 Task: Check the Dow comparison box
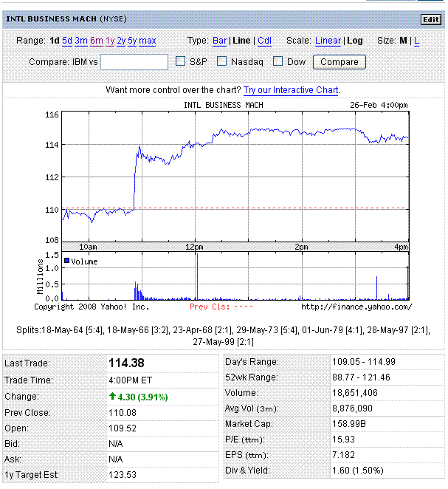pyautogui.click(x=278, y=61)
